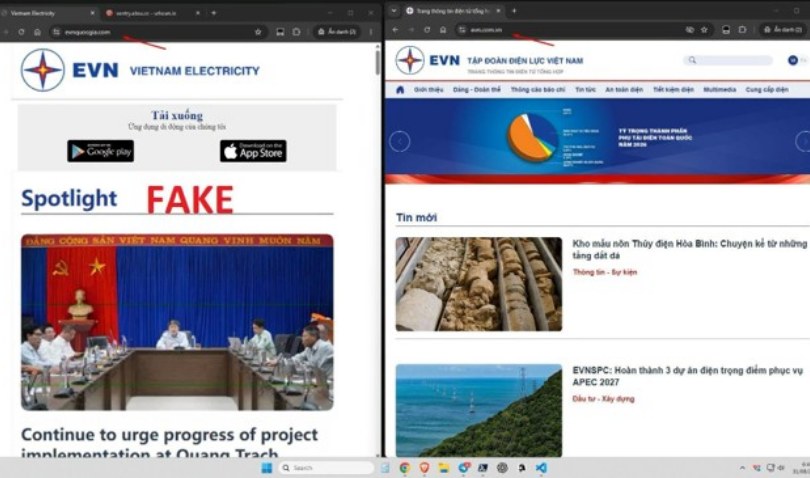Click the EVN Tập đoàn Điện lực Việt Nam logo

pyautogui.click(x=489, y=60)
